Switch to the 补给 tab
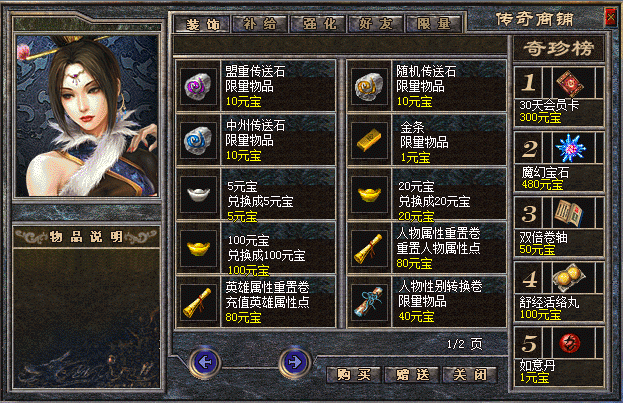 (x=260, y=24)
